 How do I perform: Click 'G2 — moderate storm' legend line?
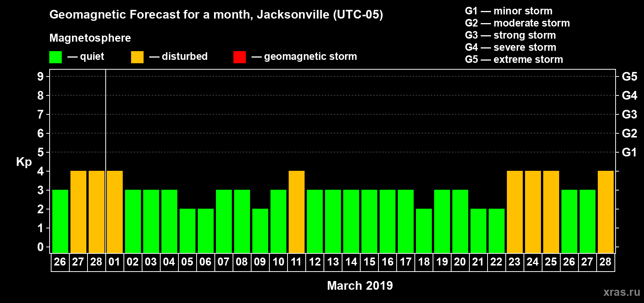pyautogui.click(x=517, y=23)
